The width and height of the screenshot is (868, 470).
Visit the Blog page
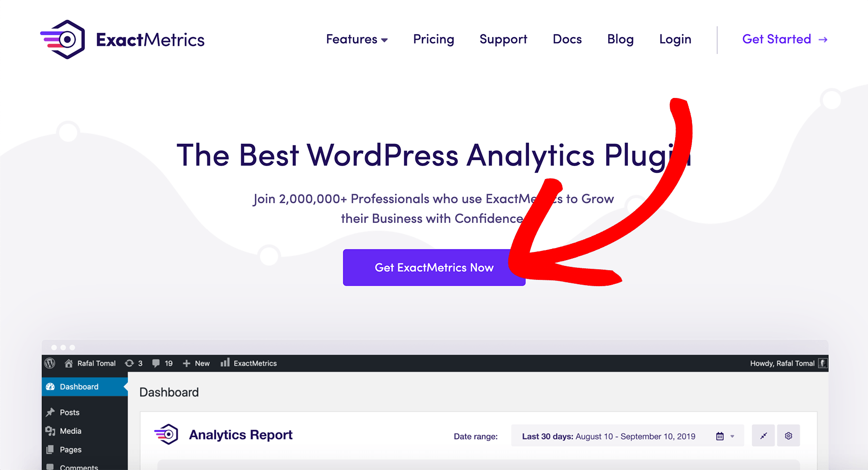point(620,39)
